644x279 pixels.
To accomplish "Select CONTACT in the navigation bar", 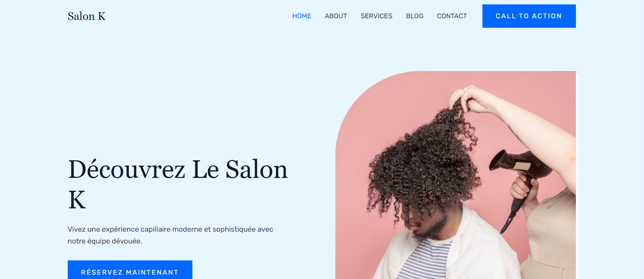I will [452, 16].
